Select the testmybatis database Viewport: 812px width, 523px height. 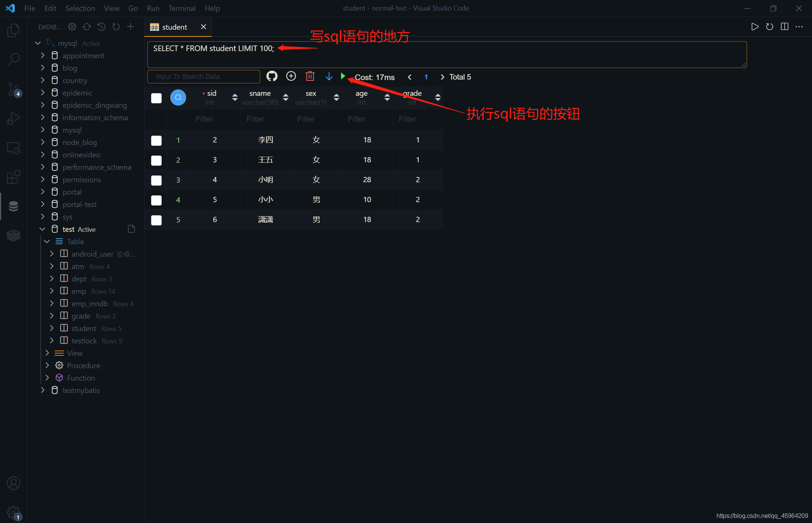click(81, 390)
